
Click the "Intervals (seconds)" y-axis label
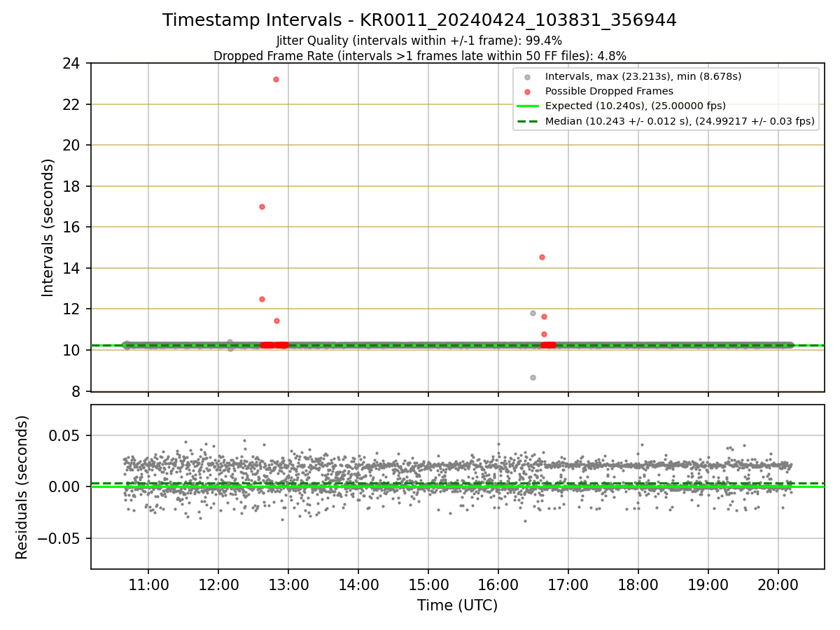click(48, 227)
